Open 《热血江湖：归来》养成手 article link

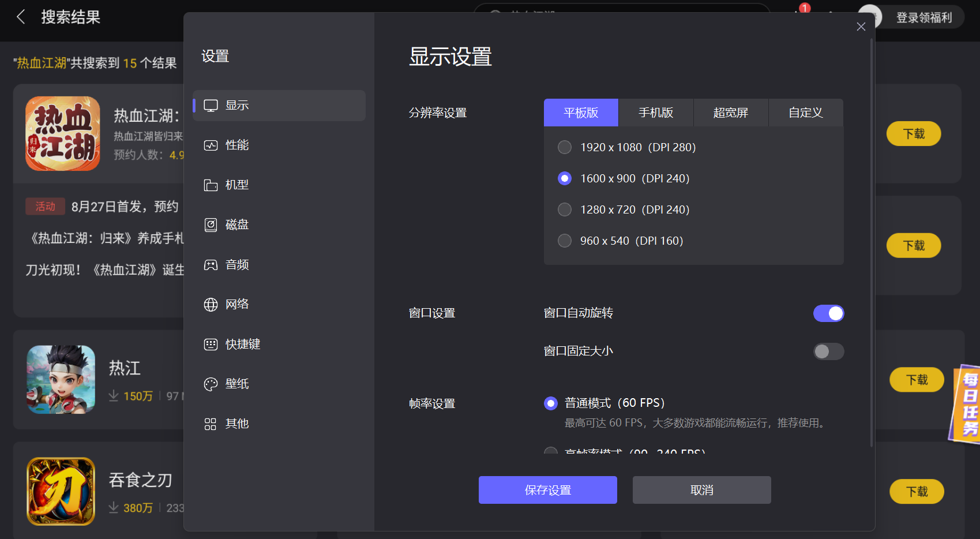point(107,238)
